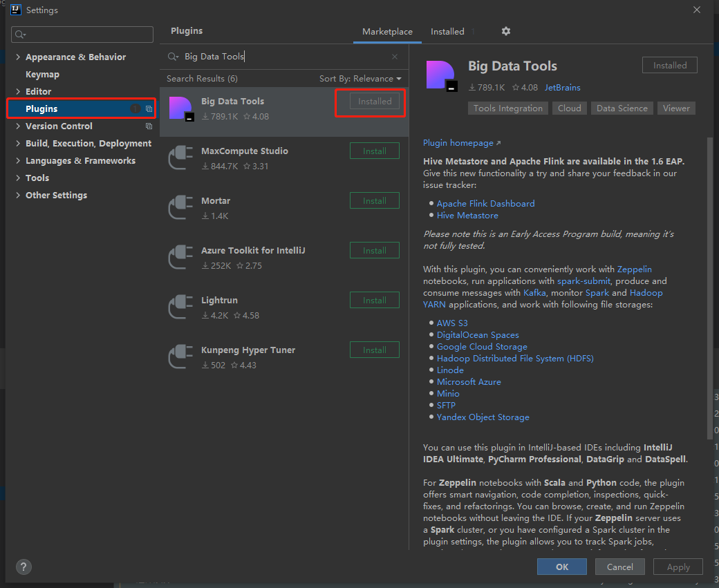The height and width of the screenshot is (588, 719).
Task: Click the project-level icon beside Plugins
Action: tap(149, 108)
